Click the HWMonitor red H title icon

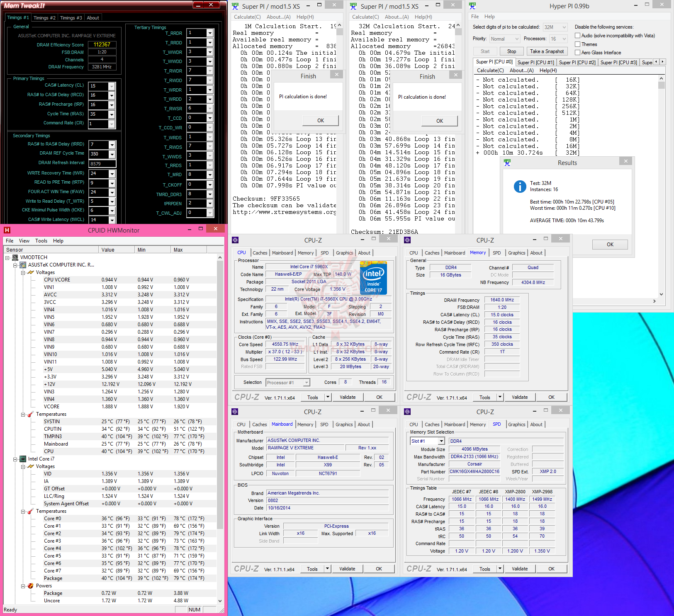pyautogui.click(x=7, y=230)
